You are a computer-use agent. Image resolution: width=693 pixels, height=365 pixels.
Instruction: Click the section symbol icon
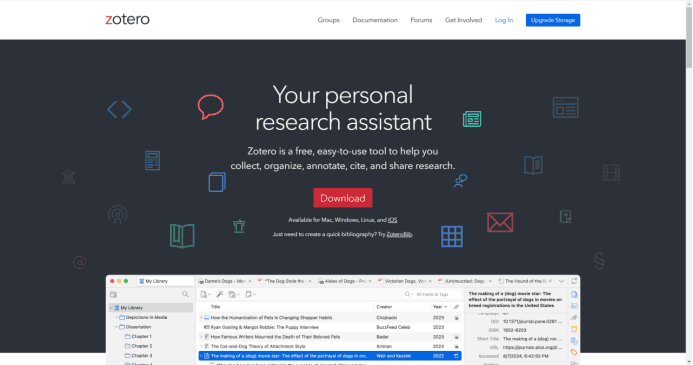(x=599, y=261)
